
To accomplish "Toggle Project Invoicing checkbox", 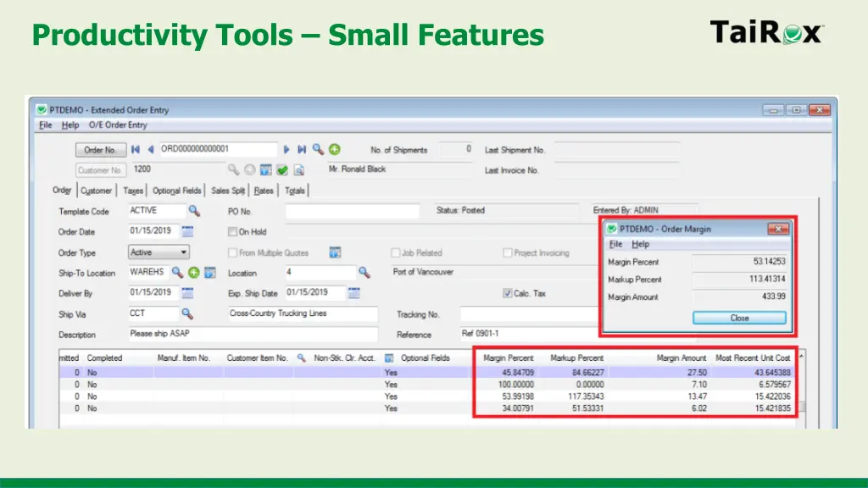I will 507,252.
